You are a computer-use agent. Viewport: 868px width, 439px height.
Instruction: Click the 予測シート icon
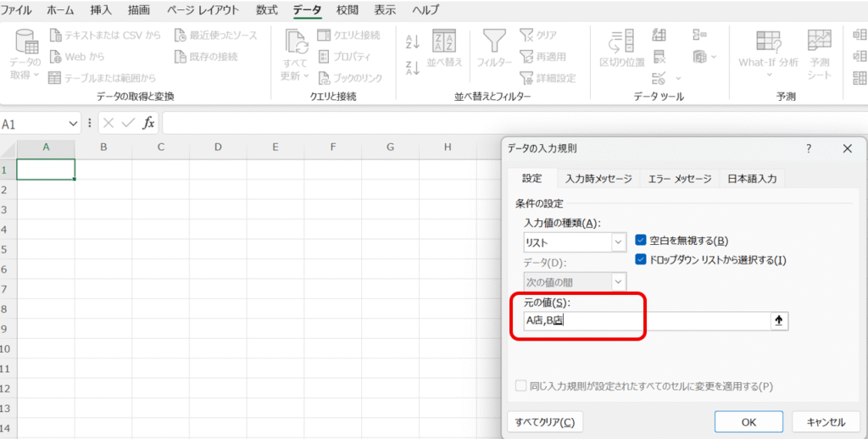click(819, 42)
